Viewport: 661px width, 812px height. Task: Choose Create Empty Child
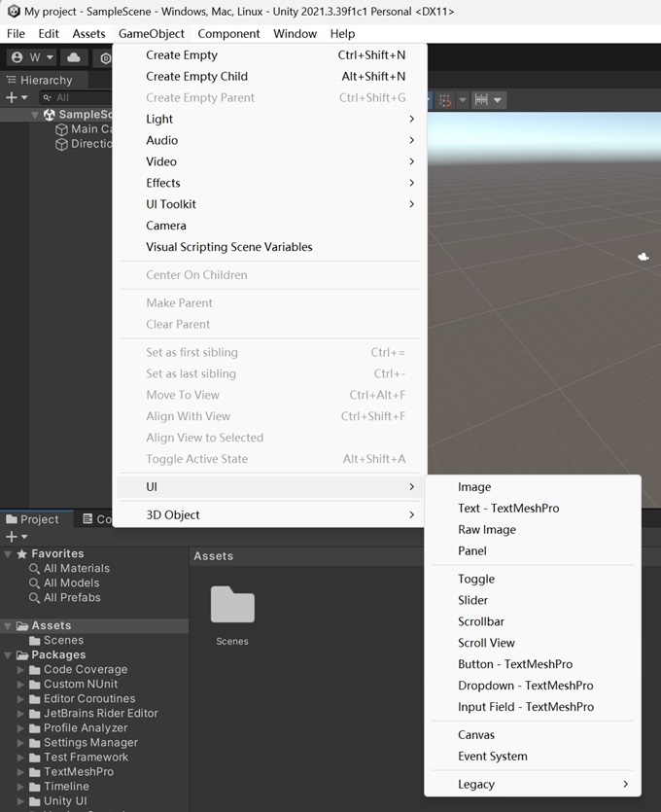[269, 76]
